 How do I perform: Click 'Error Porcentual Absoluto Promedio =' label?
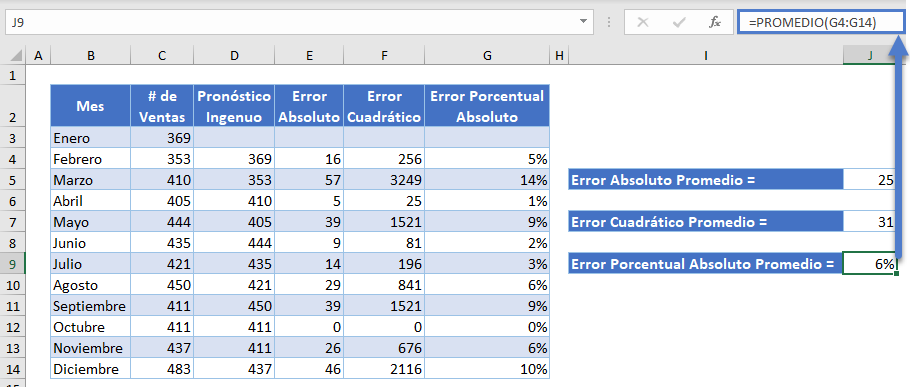[x=706, y=264]
